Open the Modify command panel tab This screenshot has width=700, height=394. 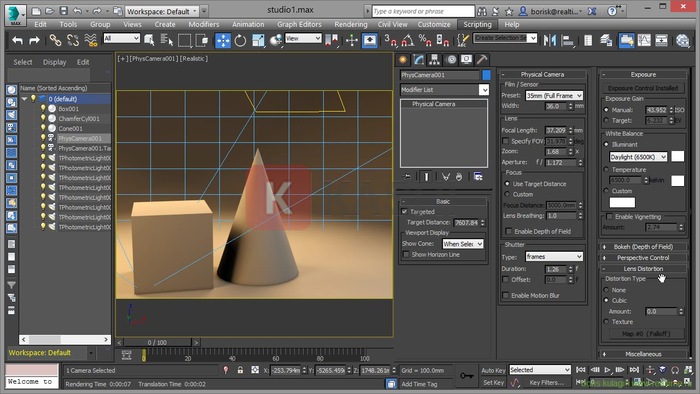click(x=419, y=60)
